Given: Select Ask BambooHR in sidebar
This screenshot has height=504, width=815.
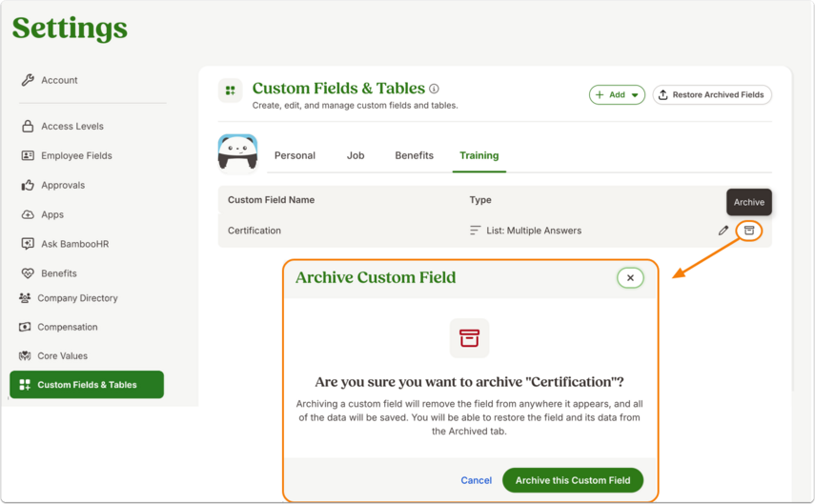Looking at the screenshot, I should pos(75,244).
